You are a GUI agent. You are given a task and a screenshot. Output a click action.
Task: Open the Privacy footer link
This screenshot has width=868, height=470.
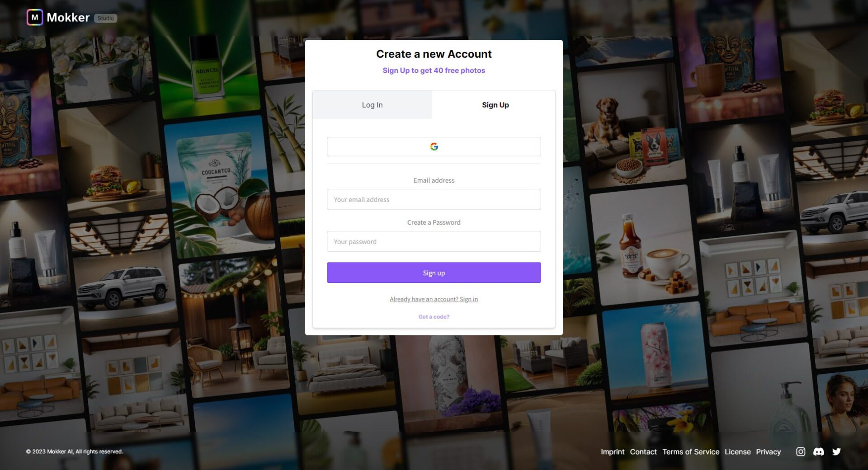point(768,451)
